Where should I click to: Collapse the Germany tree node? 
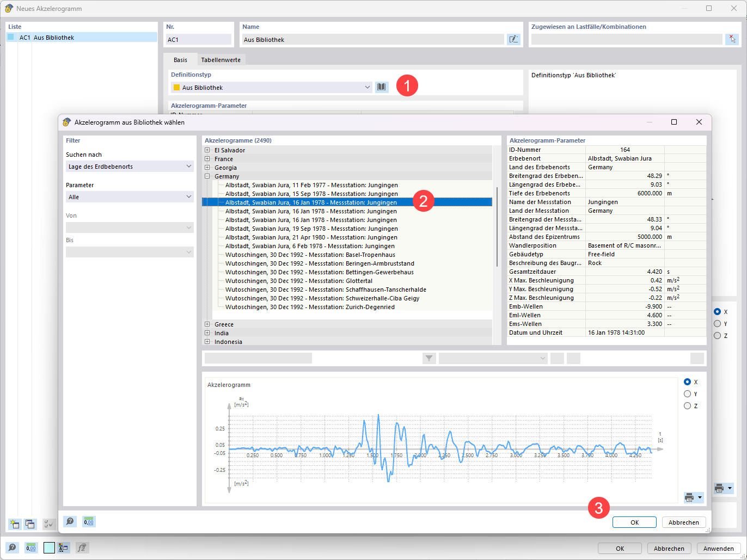coord(207,176)
